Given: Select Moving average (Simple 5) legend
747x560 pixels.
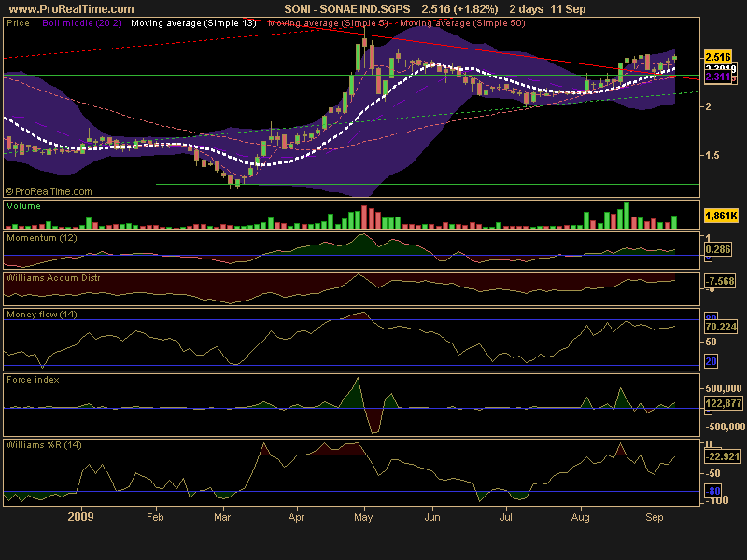Looking at the screenshot, I should pyautogui.click(x=328, y=22).
